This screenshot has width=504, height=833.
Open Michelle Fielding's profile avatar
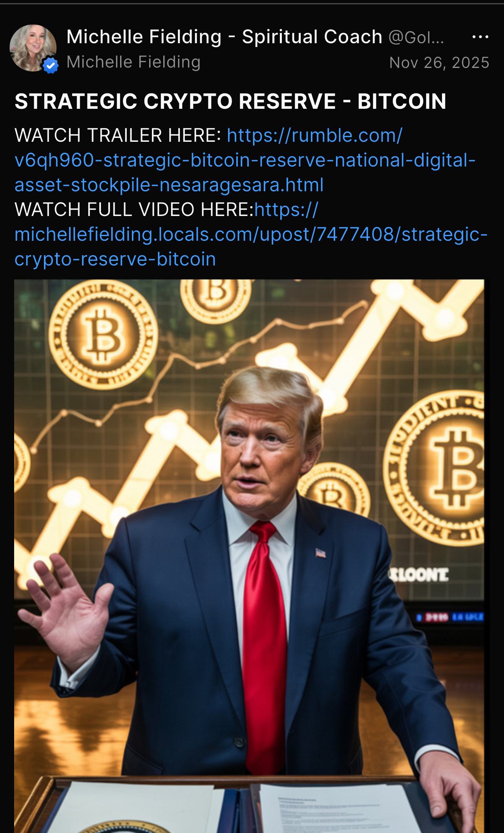33,48
